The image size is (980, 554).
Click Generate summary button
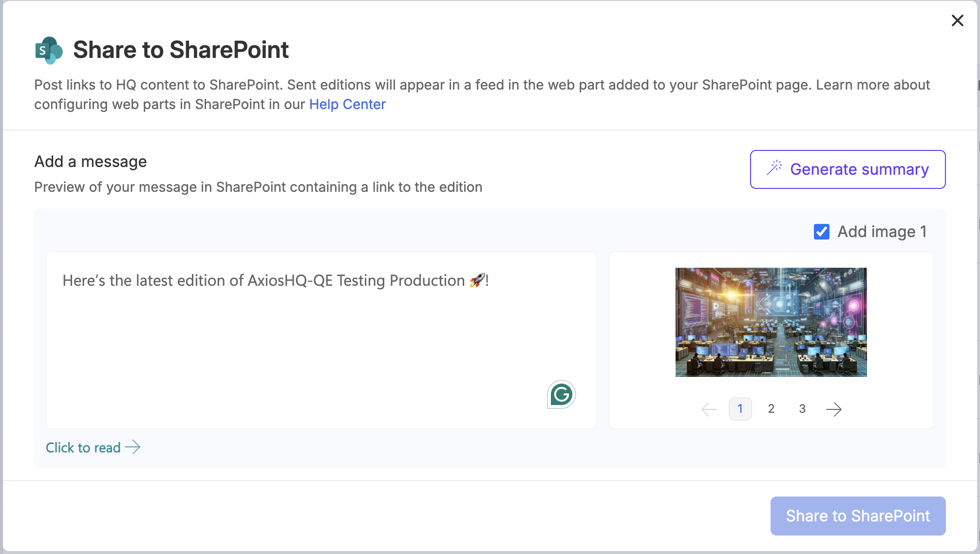[x=848, y=169]
